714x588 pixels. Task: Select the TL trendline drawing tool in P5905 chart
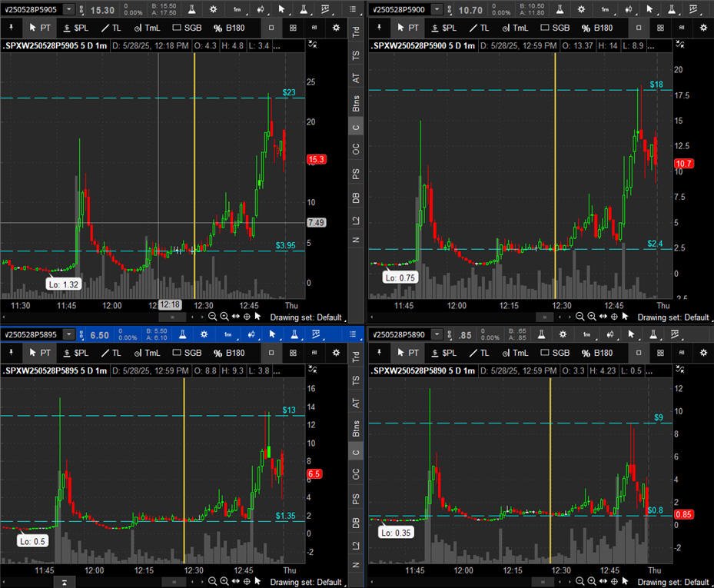pos(111,28)
